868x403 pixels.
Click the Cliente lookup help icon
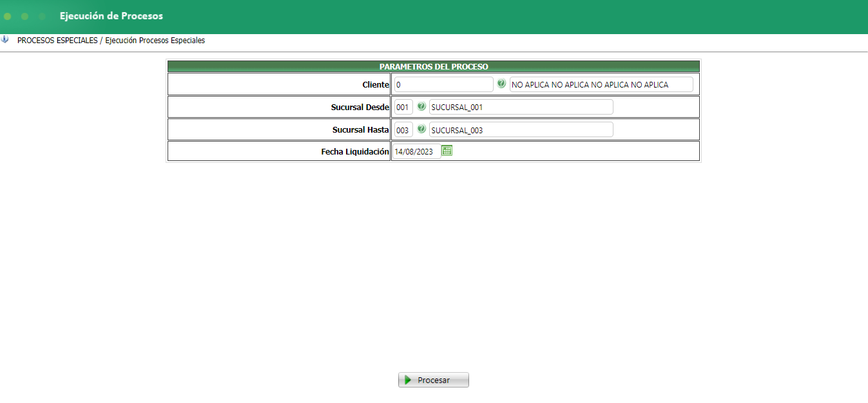[x=501, y=84]
